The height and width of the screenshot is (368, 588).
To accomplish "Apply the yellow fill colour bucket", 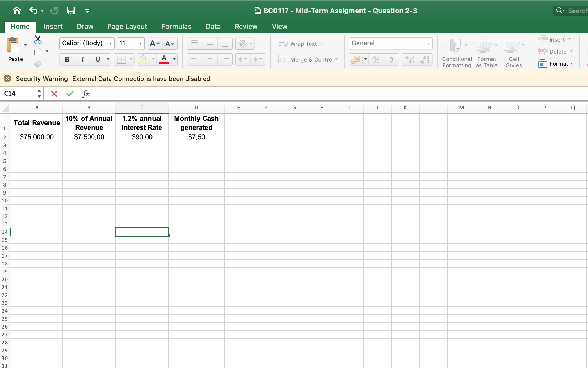I will pos(143,59).
